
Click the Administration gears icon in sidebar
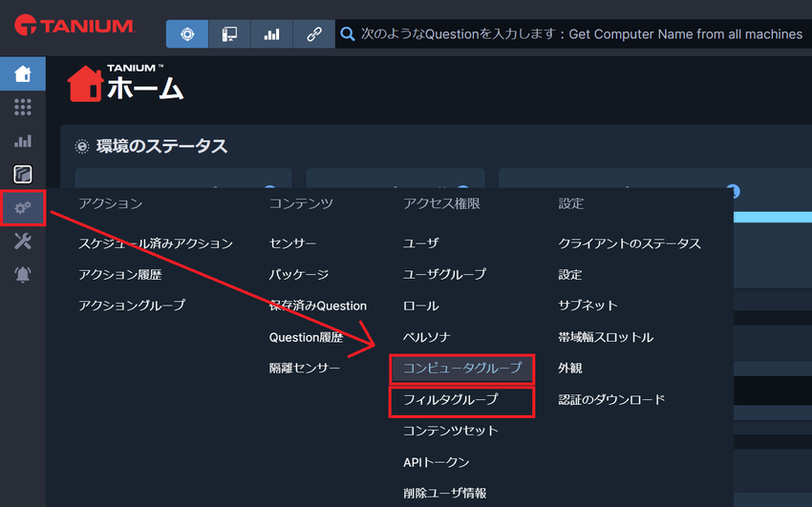23,207
